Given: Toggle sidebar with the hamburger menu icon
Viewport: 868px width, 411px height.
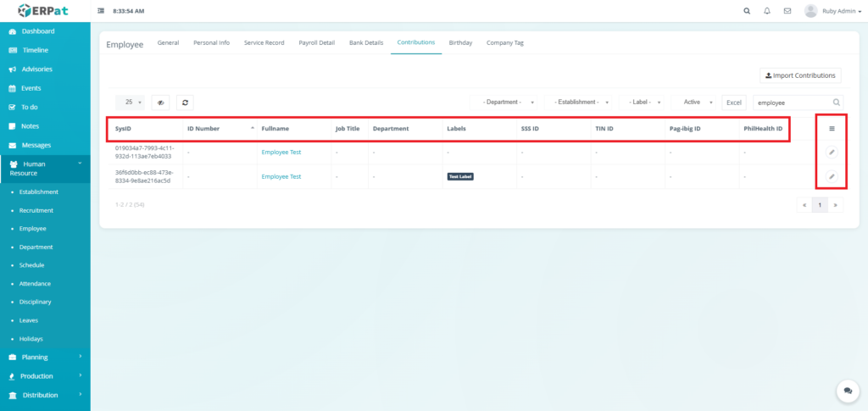Looking at the screenshot, I should click(102, 11).
